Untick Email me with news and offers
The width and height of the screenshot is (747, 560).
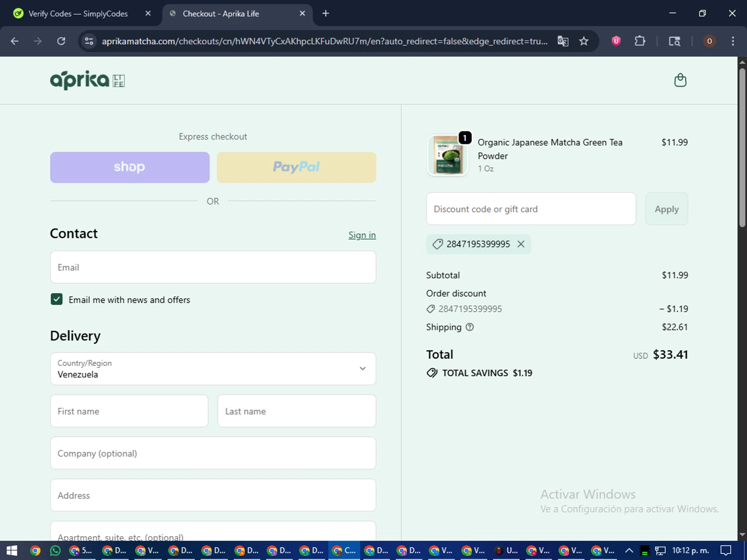pos(57,299)
